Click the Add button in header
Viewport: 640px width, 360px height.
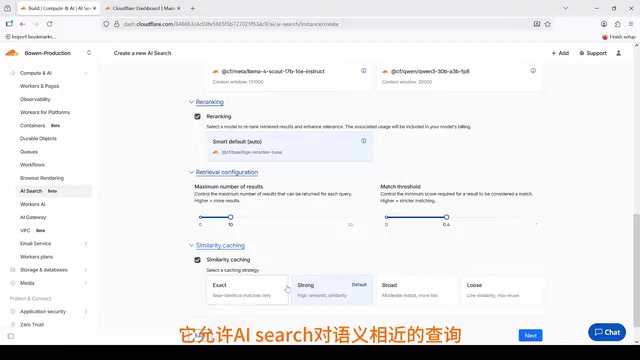[x=560, y=53]
